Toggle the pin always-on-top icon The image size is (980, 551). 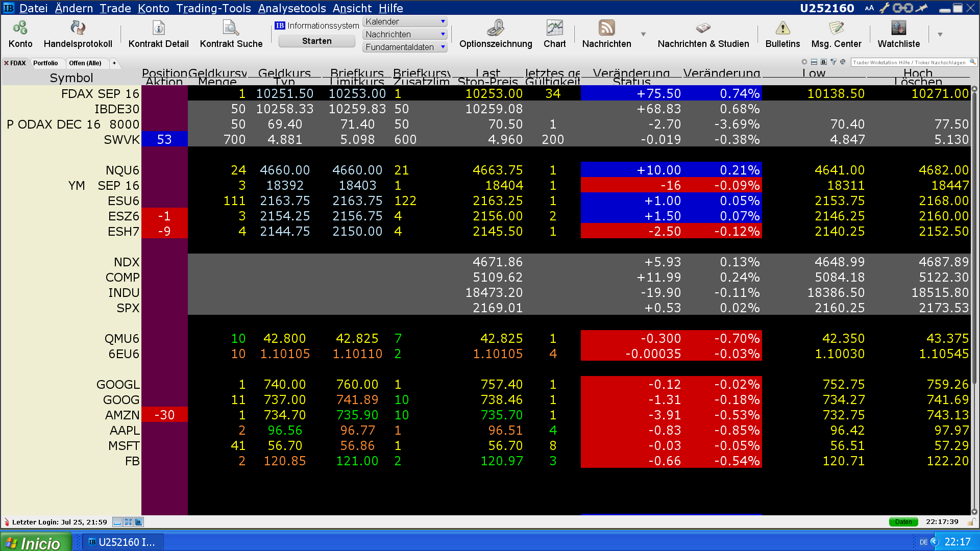click(922, 8)
